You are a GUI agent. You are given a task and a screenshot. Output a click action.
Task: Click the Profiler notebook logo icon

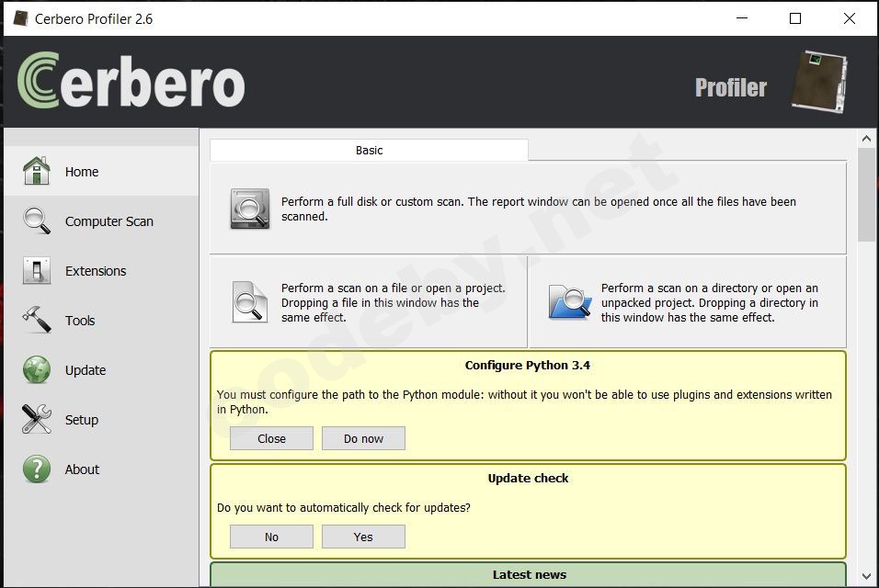tap(819, 83)
